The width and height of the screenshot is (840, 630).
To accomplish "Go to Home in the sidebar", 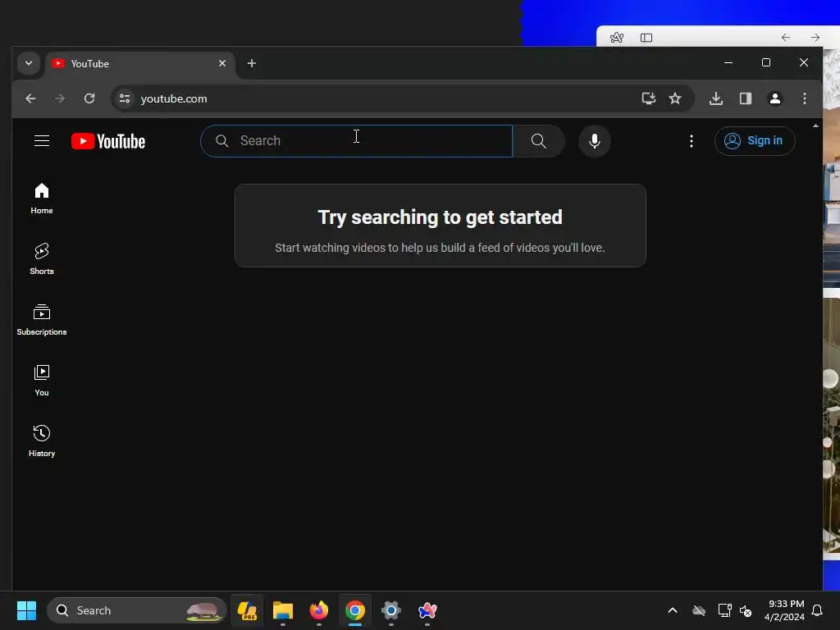I will [x=42, y=199].
